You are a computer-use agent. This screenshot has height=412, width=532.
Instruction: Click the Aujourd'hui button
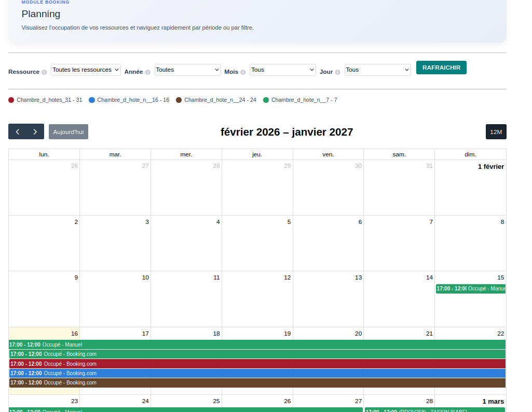[69, 132]
